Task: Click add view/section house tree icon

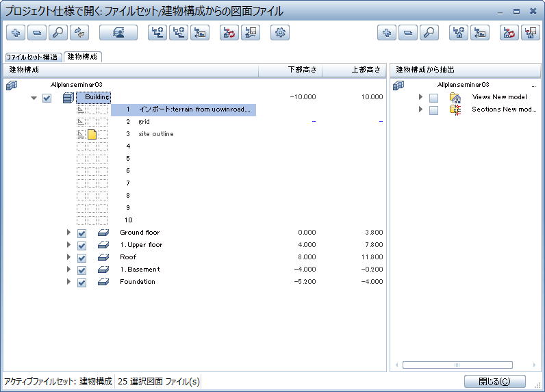Action: 459,33
